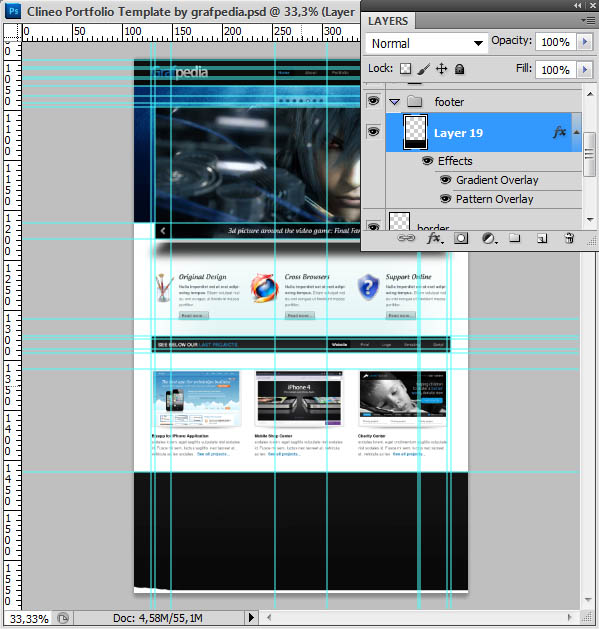Image resolution: width=599 pixels, height=629 pixels.
Task: Click the Fill 100% field
Action: click(555, 70)
